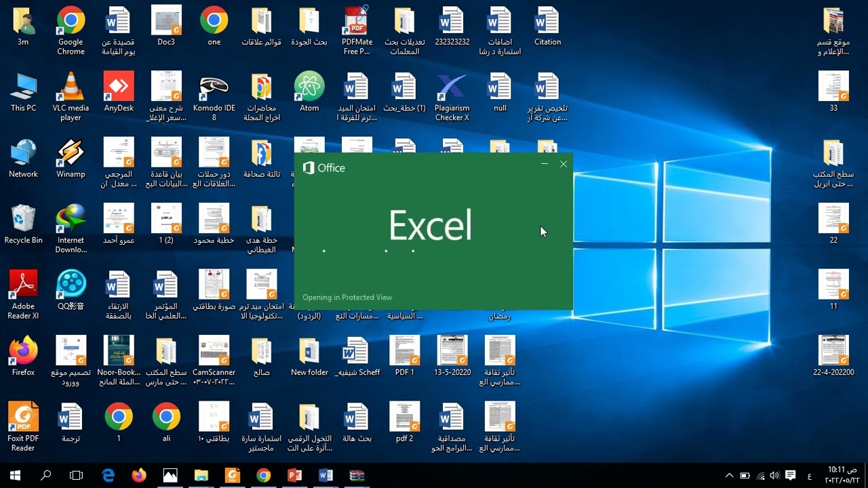868x488 pixels.
Task: Open the volume control in system tray
Action: coord(774,475)
